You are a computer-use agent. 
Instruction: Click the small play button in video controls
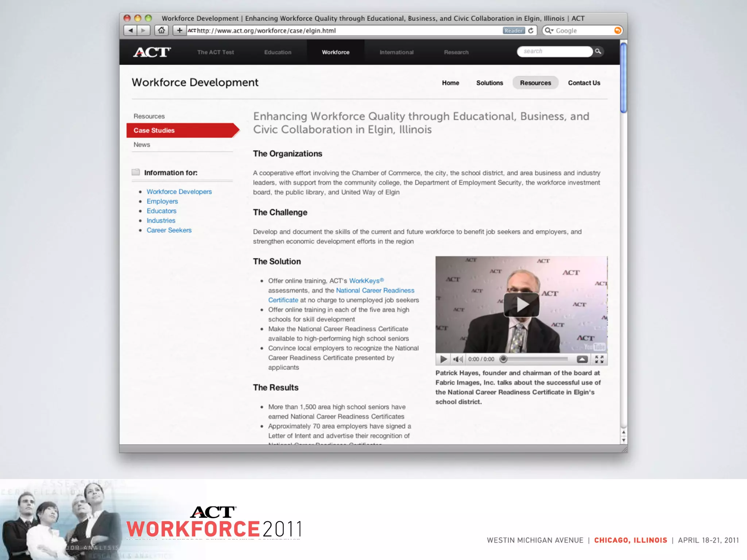[x=443, y=359]
